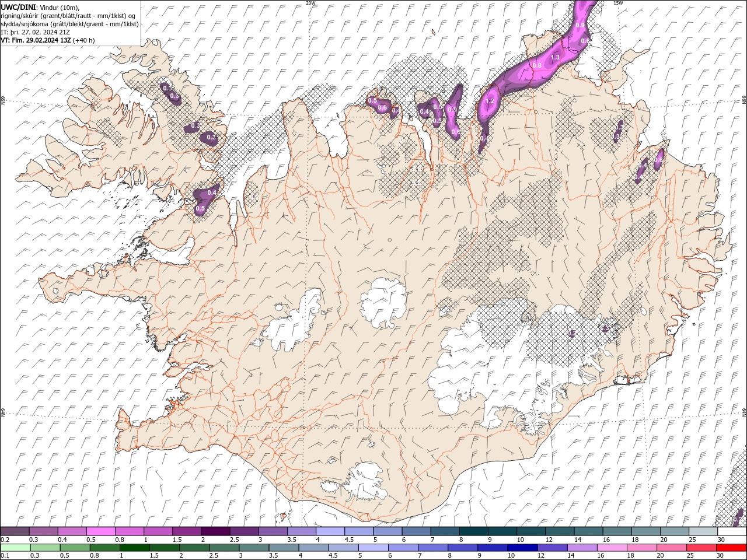Screen dimensions: 747x560
Task: Click the light pink 16 swatch, lower legend row
Action: coord(612,547)
